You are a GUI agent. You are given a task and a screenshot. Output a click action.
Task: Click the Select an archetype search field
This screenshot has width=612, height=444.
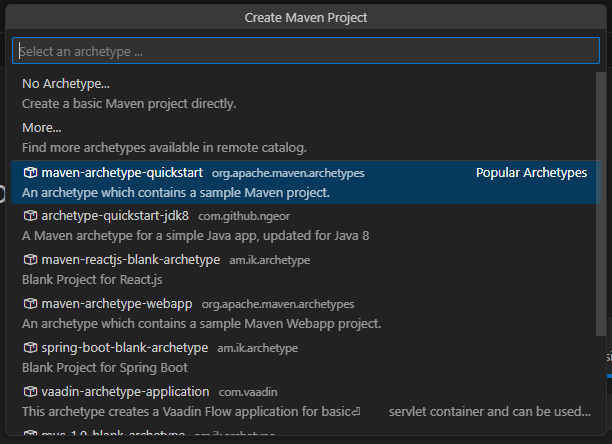(305, 51)
